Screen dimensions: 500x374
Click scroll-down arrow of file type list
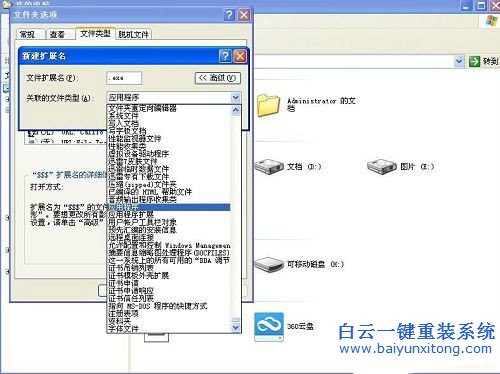[x=235, y=327]
